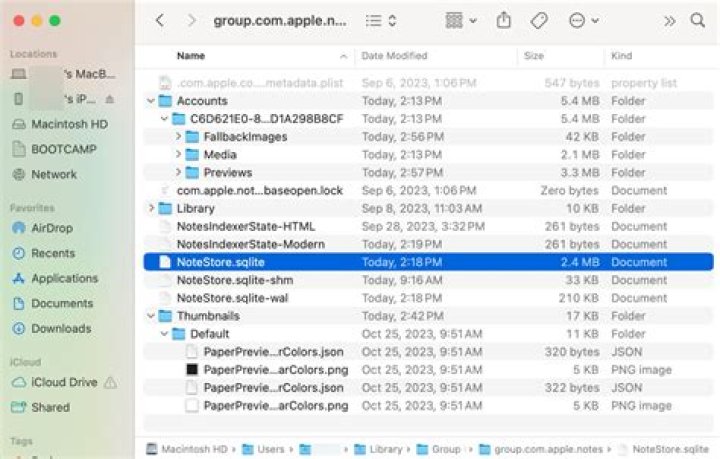Select the Accounts folder icon
720x459 pixels.
165,101
